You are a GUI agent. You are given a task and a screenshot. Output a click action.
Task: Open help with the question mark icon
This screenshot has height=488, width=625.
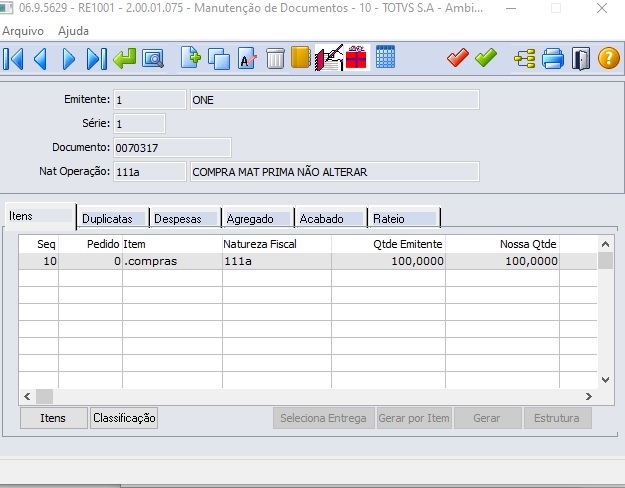pos(609,58)
